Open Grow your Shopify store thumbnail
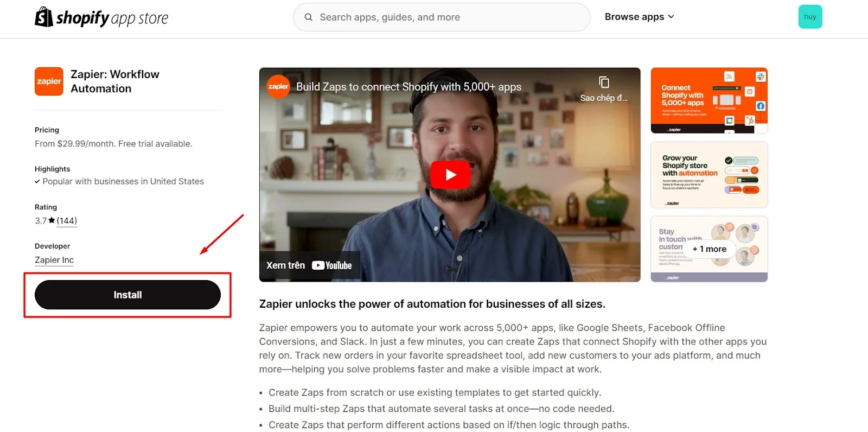This screenshot has height=432, width=868. tap(709, 175)
